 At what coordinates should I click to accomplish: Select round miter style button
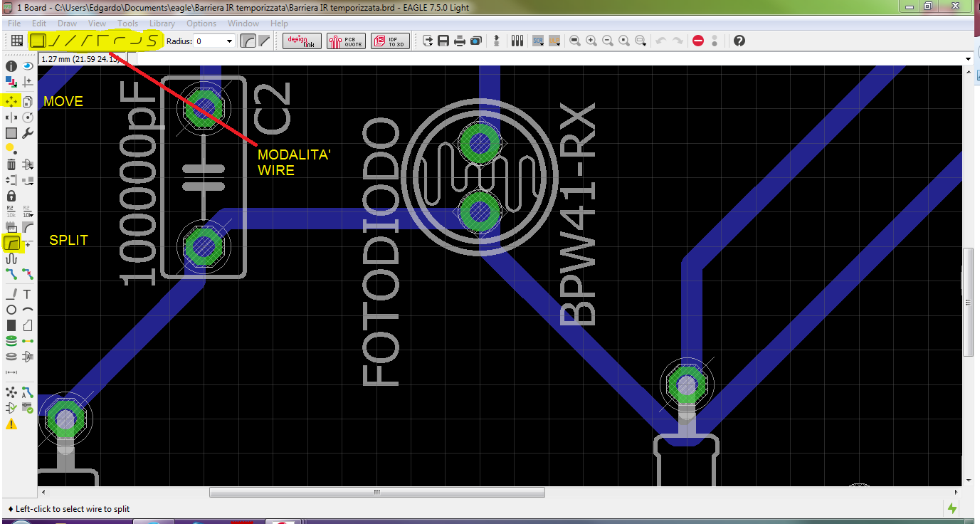click(x=248, y=41)
